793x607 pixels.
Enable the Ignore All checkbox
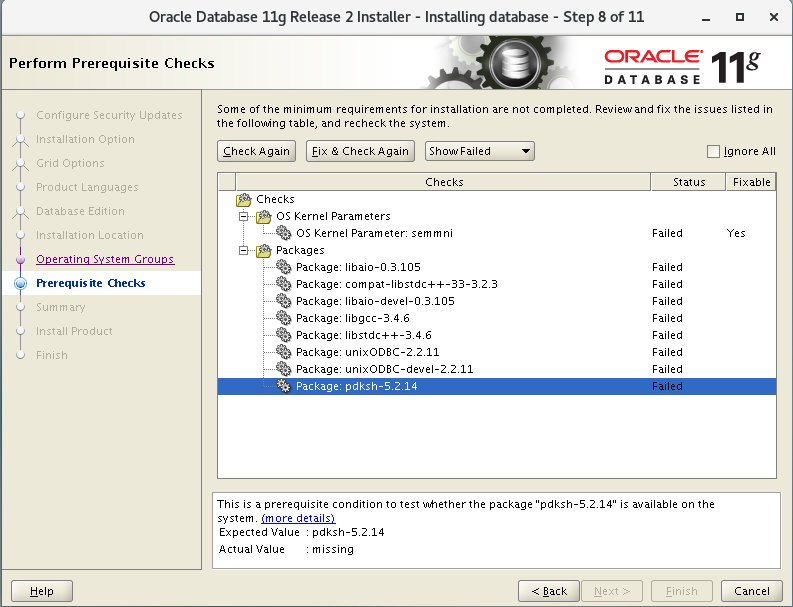[713, 151]
